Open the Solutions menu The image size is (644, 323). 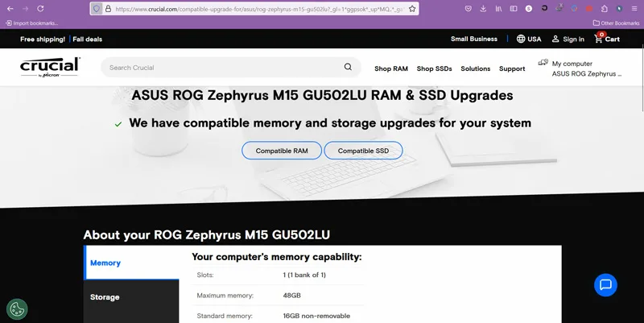475,68
